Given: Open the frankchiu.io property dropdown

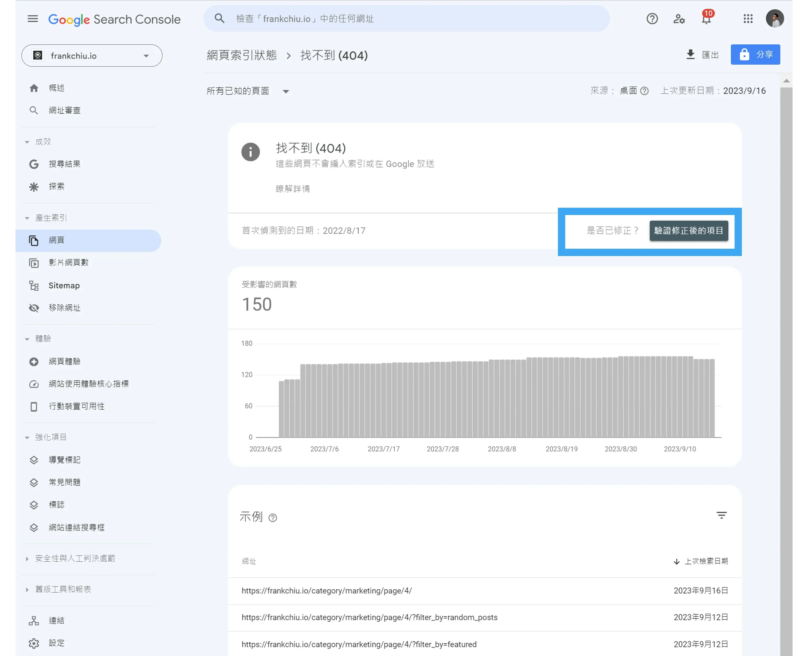Looking at the screenshot, I should [92, 56].
